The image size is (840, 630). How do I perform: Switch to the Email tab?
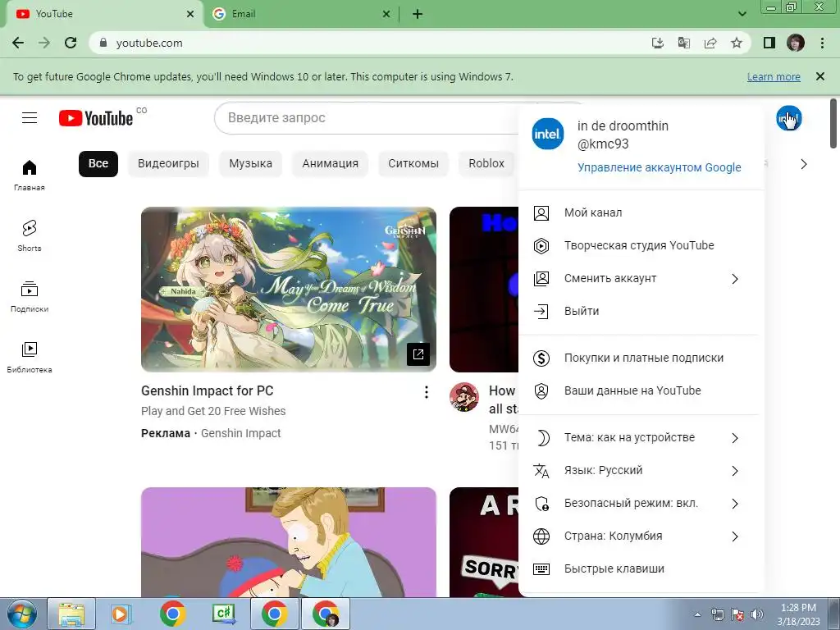coord(300,14)
